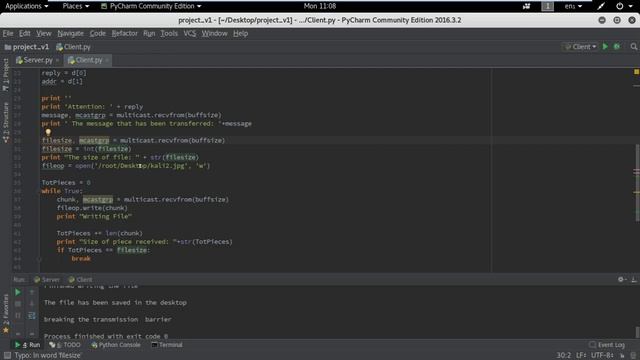Start debugging with the green bug icon

coord(617,47)
